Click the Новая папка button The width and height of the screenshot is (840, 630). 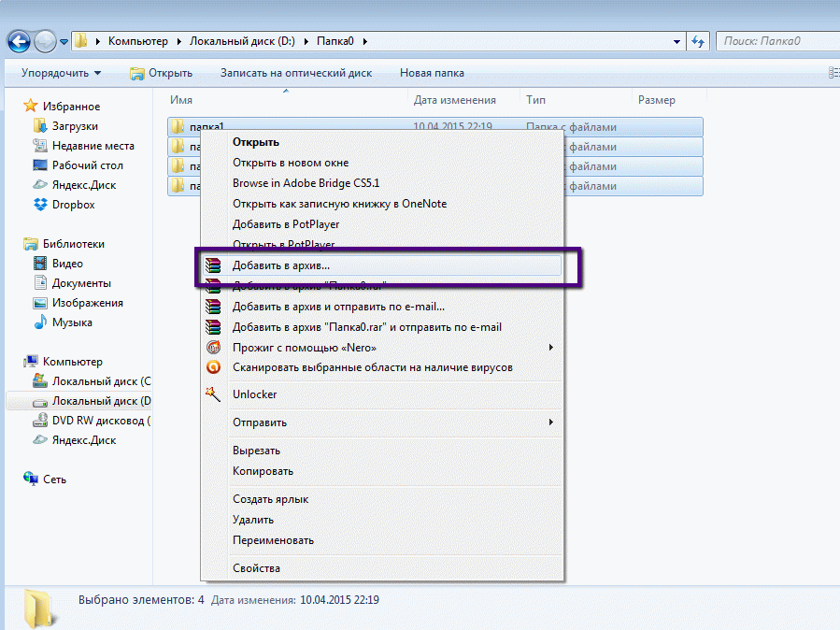[x=432, y=73]
